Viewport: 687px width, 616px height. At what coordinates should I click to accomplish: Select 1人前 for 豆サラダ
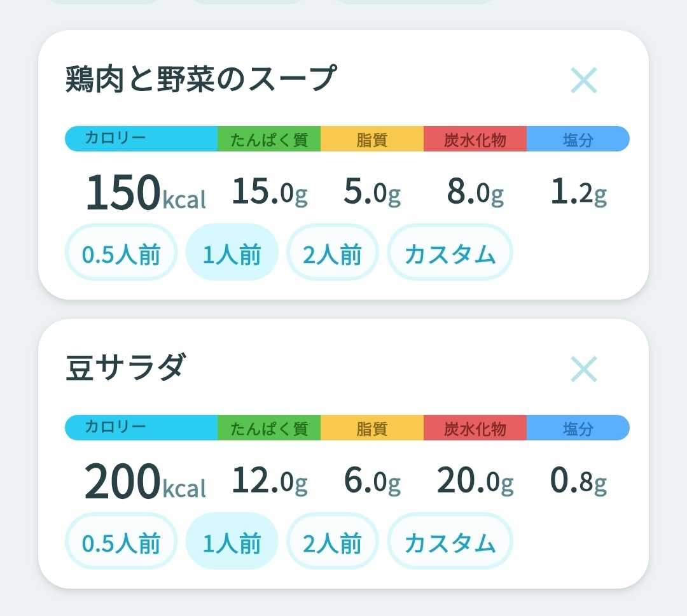coord(232,542)
